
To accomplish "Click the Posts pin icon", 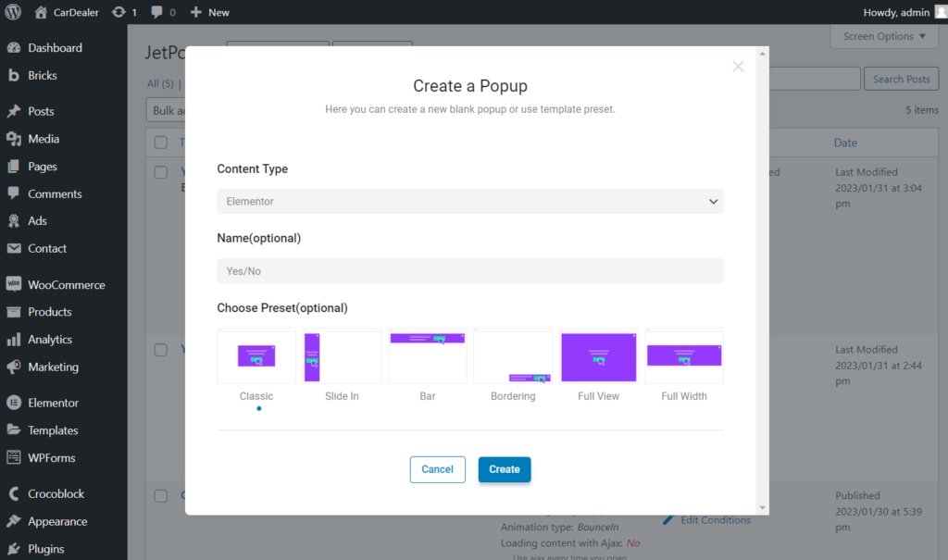I will click(x=14, y=111).
